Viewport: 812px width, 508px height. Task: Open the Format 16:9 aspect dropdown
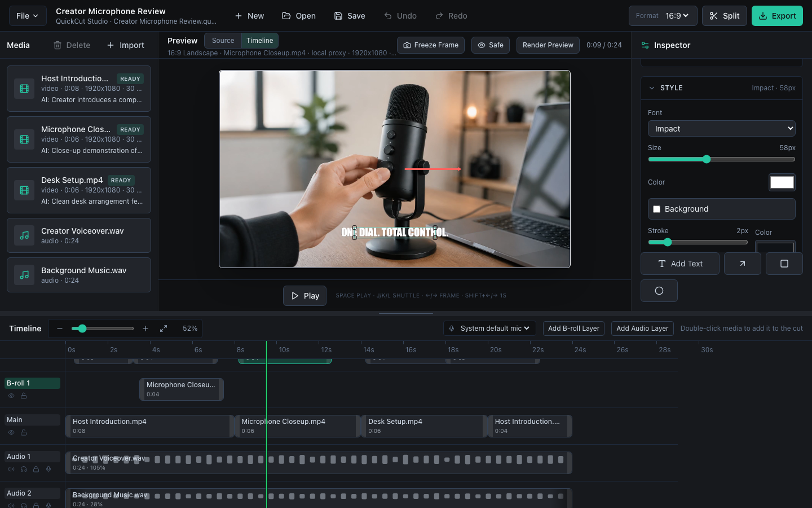coord(663,16)
